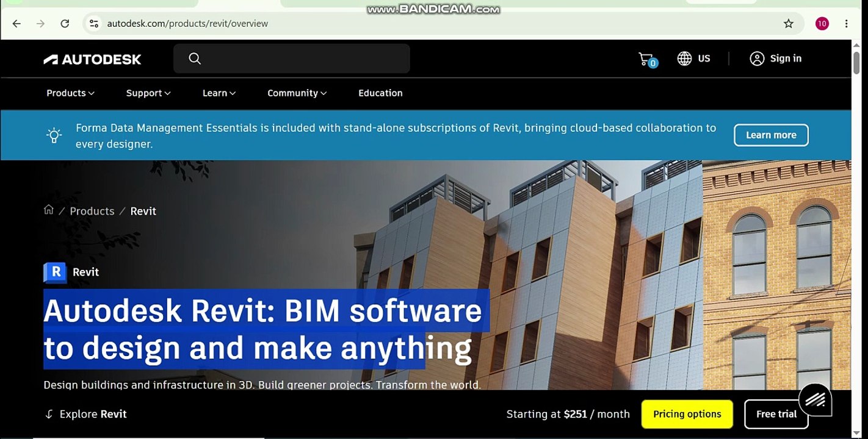The width and height of the screenshot is (868, 439).
Task: Start a Free trial
Action: pos(776,414)
